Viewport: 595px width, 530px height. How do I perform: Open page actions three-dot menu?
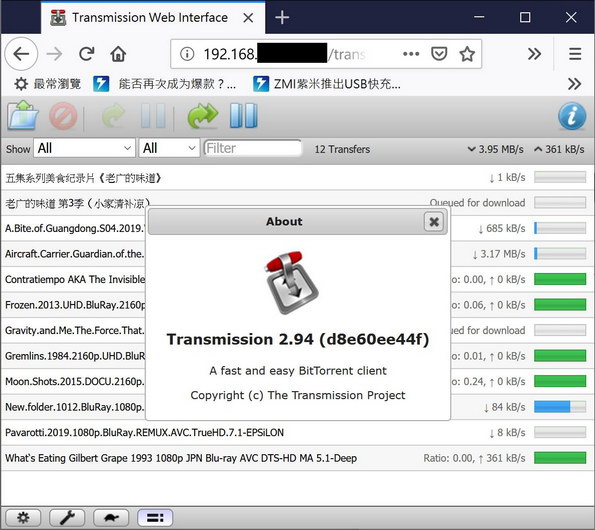(x=411, y=54)
